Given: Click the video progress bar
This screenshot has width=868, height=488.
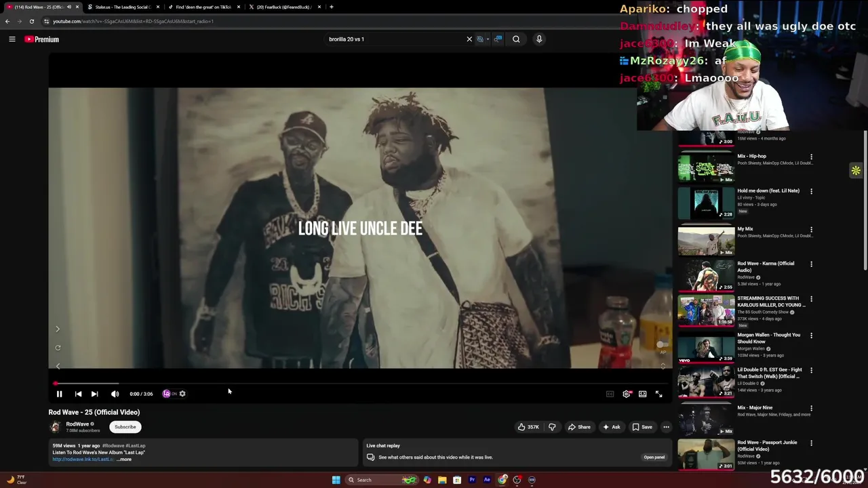Looking at the screenshot, I should click(x=360, y=384).
